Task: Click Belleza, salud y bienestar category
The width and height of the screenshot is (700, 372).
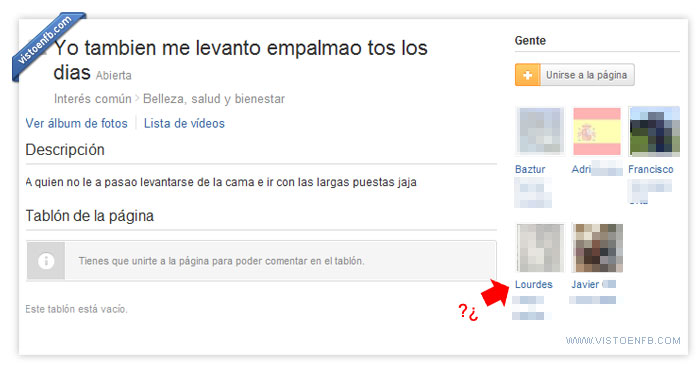Action: pos(214,99)
